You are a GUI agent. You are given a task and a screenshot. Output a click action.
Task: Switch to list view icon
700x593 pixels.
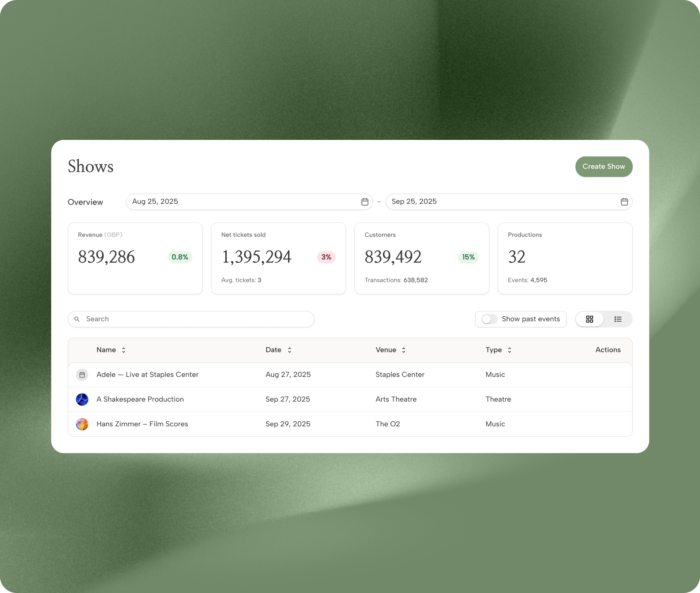[x=618, y=319]
